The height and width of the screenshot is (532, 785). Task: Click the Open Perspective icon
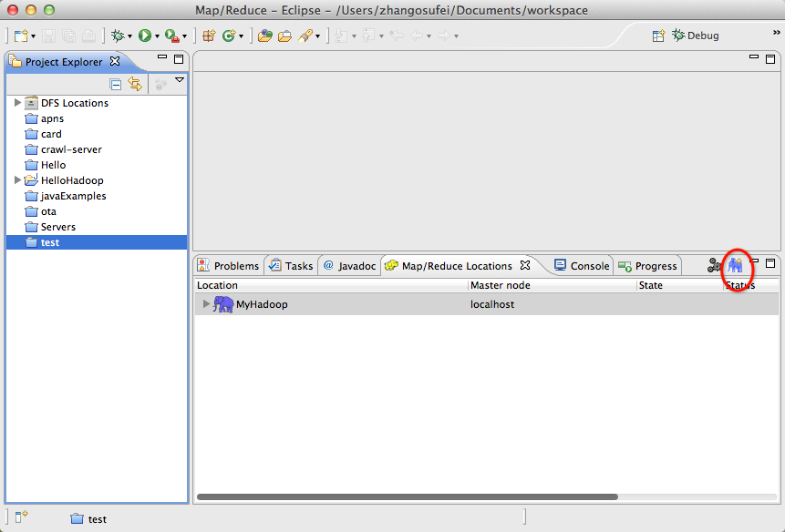(x=658, y=36)
